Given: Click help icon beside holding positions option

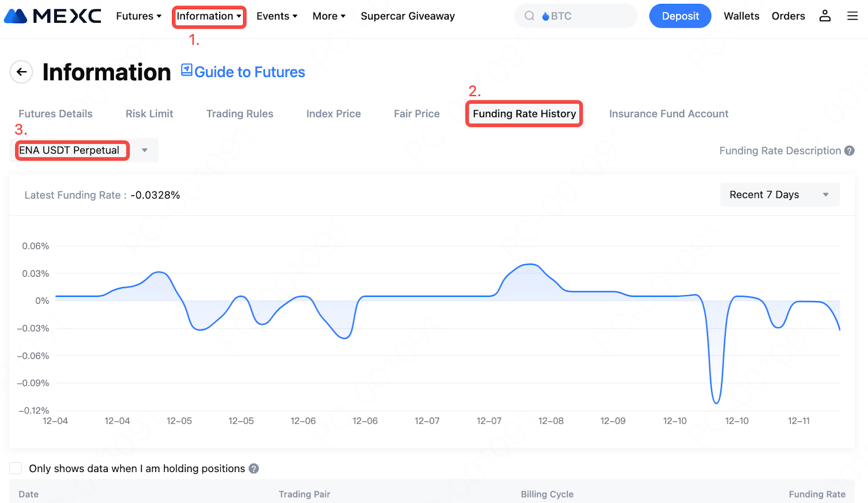Looking at the screenshot, I should (254, 469).
